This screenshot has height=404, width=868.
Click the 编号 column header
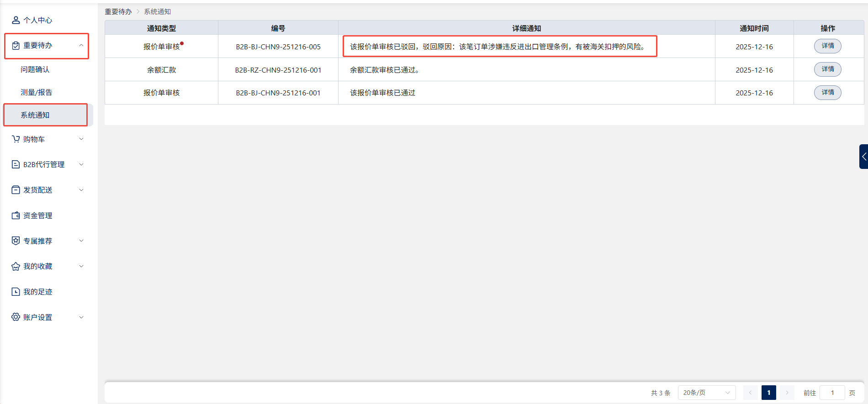tap(278, 28)
